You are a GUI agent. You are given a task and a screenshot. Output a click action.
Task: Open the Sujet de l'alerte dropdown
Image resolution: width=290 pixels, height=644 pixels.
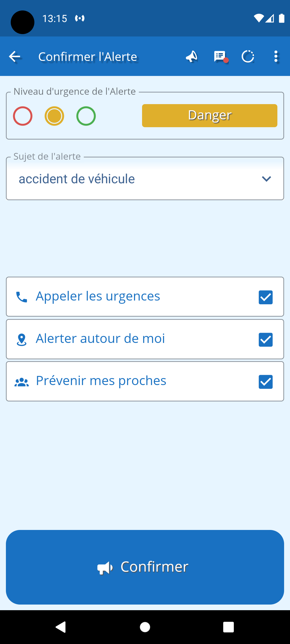point(134,179)
